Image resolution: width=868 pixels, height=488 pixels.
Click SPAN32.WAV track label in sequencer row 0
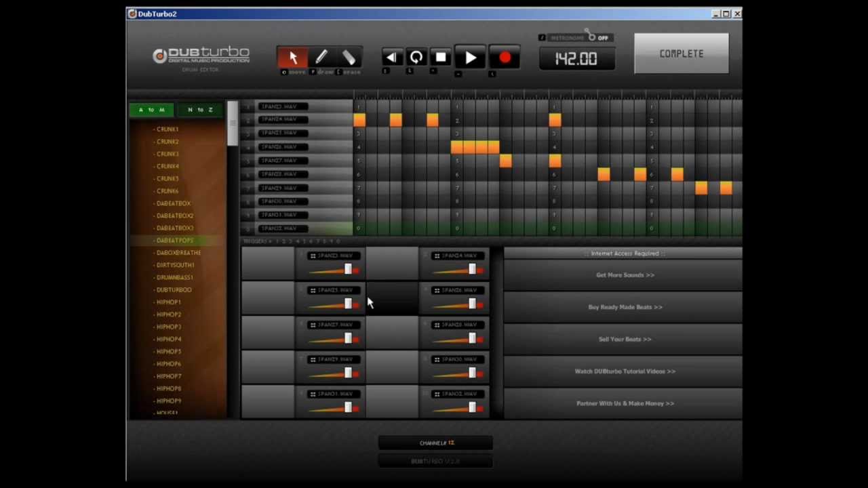[283, 228]
